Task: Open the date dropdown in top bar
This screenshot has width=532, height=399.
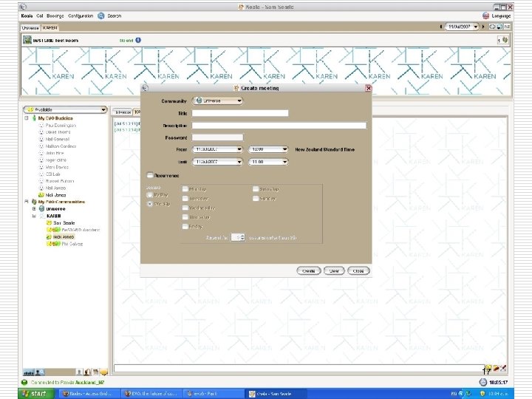Action: (462, 27)
